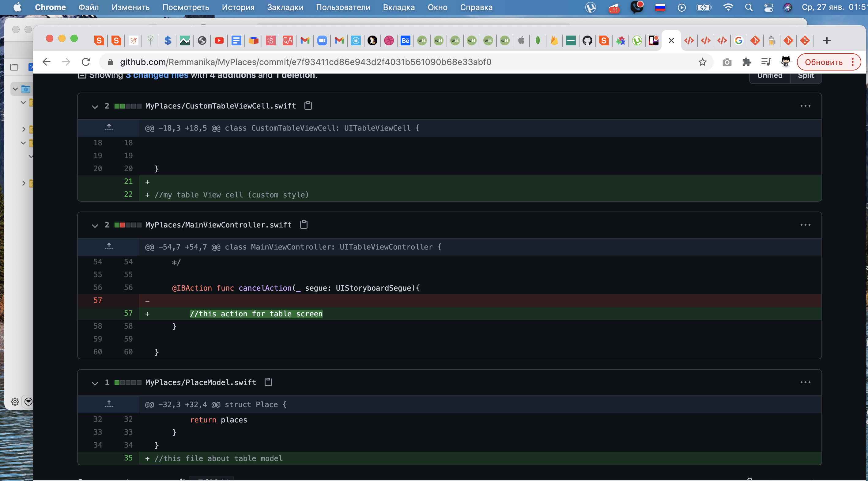The height and width of the screenshot is (481, 868).
Task: Open Spotlight search in menu bar
Action: coord(748,7)
